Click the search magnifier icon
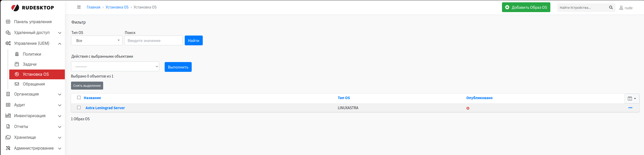The height and width of the screenshot is (155, 644). [611, 7]
